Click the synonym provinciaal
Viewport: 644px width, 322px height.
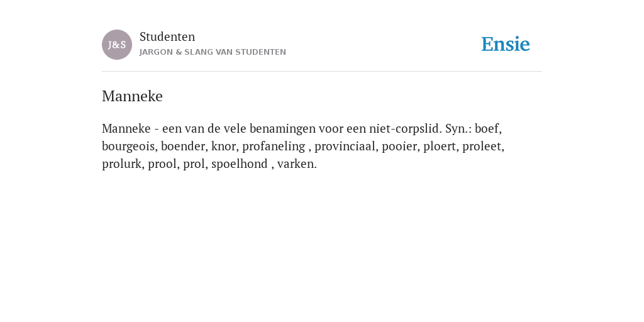pyautogui.click(x=345, y=147)
